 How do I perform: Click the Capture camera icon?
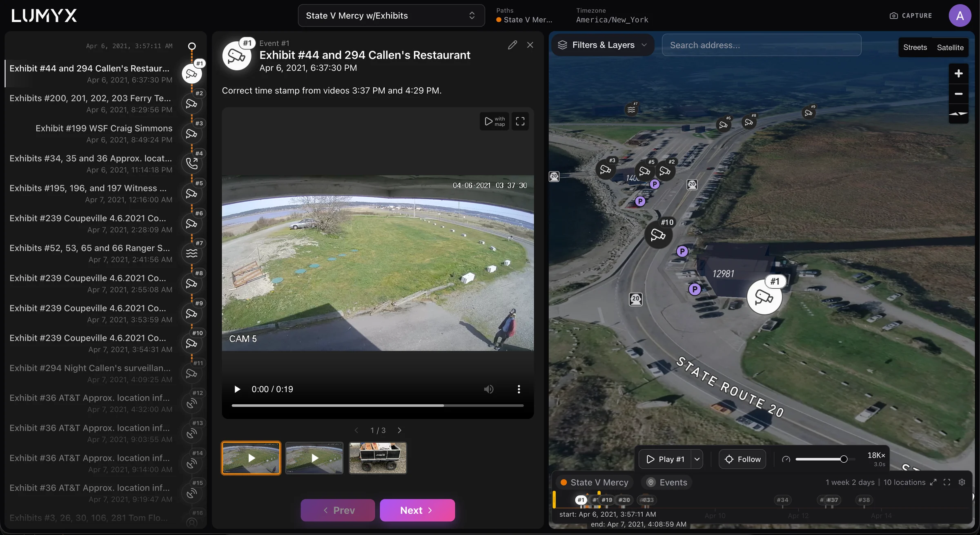pos(893,16)
